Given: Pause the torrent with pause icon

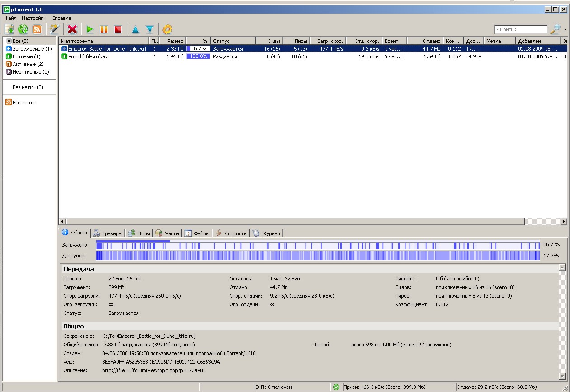Looking at the screenshot, I should 104,29.
